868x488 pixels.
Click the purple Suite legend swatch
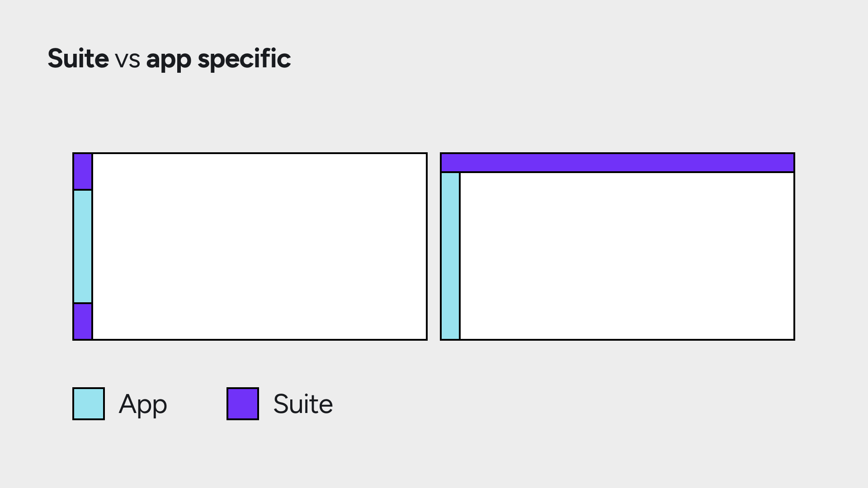243,404
